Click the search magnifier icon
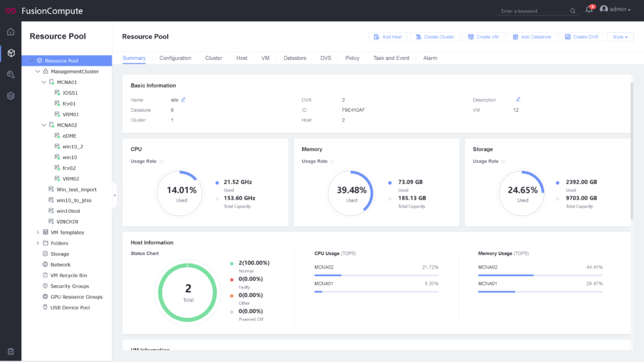The height and width of the screenshot is (362, 644). [x=572, y=11]
